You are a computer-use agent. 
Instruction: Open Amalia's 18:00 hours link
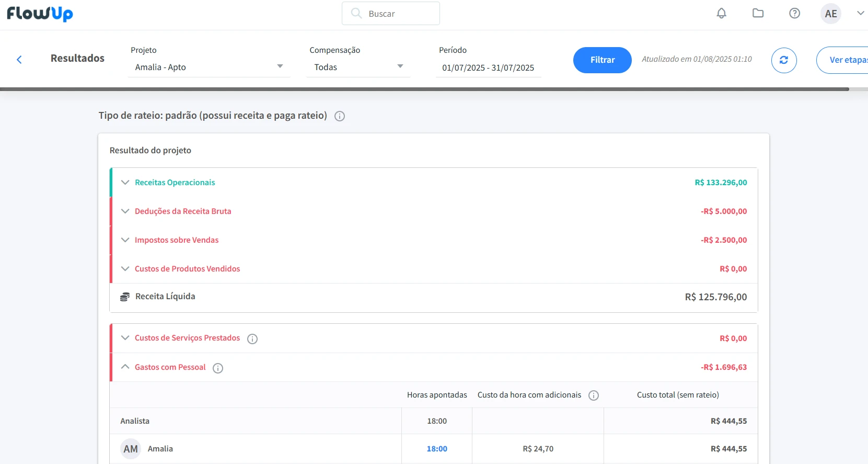pyautogui.click(x=437, y=449)
